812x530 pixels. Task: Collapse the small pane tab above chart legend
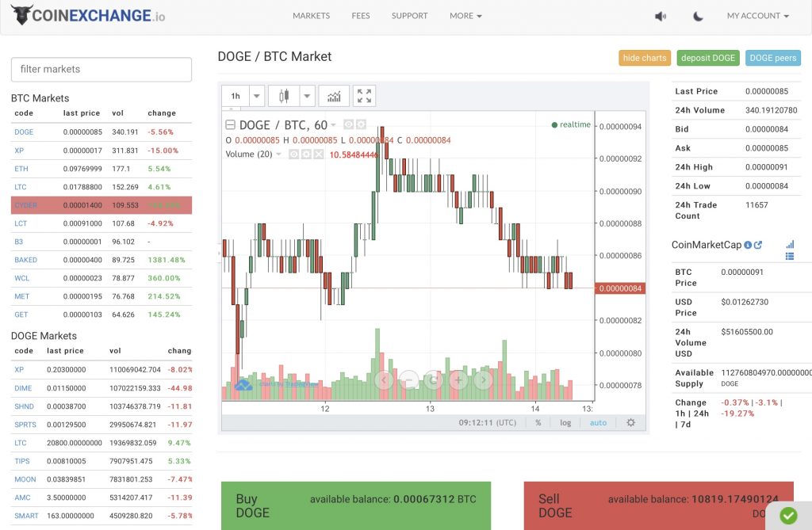(232, 109)
